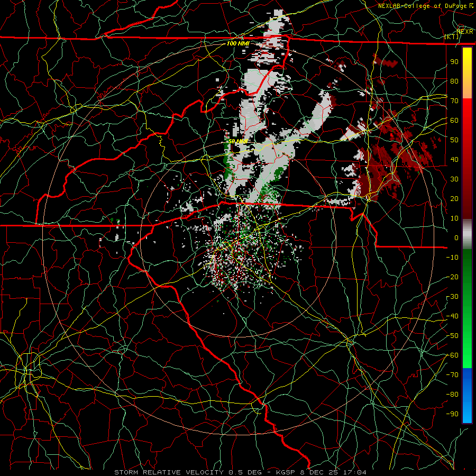Click the -20 value on velocity scale
Image resolution: width=476 pixels, height=476 pixels.
point(452,277)
